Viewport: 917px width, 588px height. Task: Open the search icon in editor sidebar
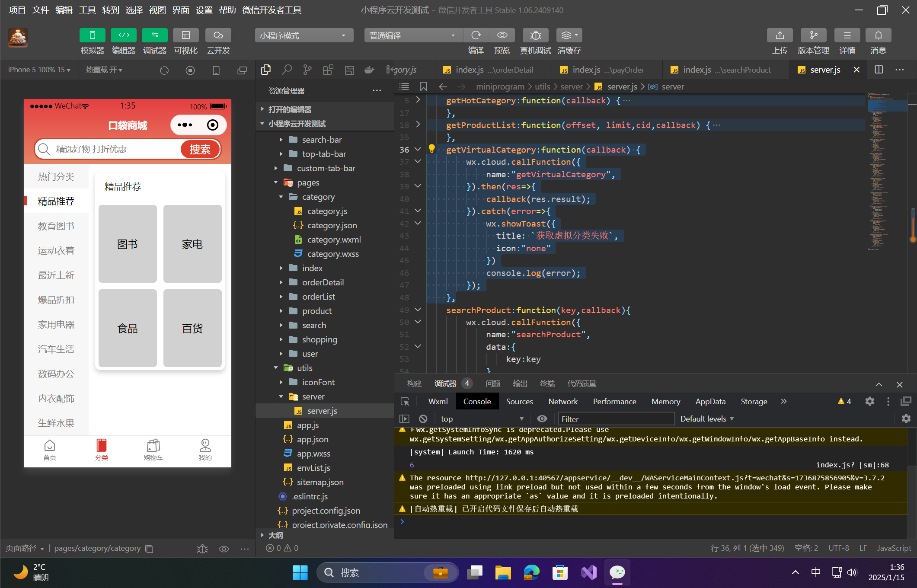pyautogui.click(x=287, y=70)
